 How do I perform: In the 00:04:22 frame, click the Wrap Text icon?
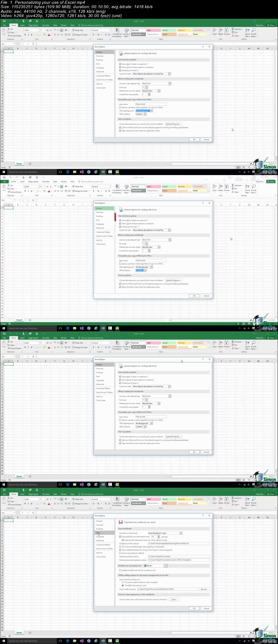(x=74, y=187)
